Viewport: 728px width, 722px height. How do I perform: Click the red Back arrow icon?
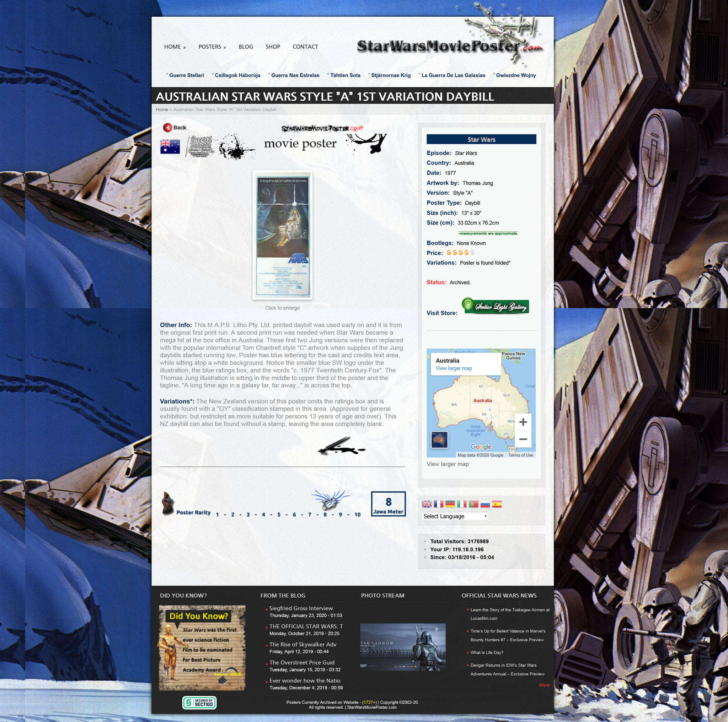(167, 128)
